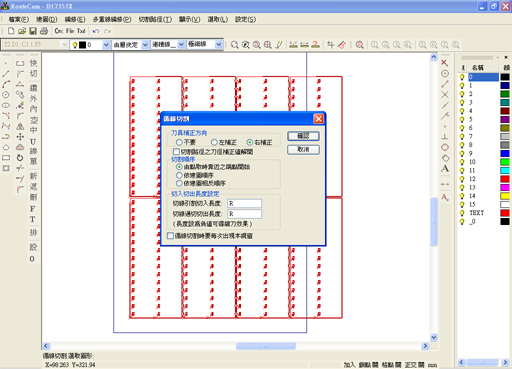Click the Save disk icon
Image resolution: width=512 pixels, height=369 pixels.
(x=33, y=31)
